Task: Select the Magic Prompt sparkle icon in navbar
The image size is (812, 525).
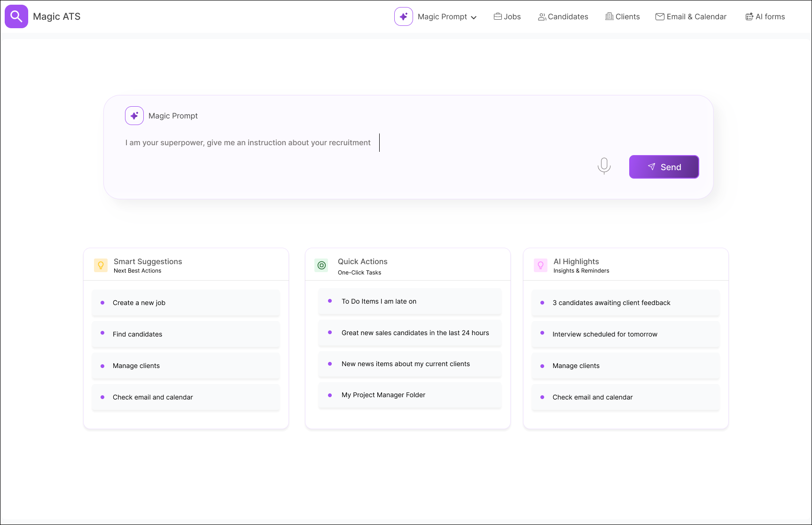Action: pos(403,16)
